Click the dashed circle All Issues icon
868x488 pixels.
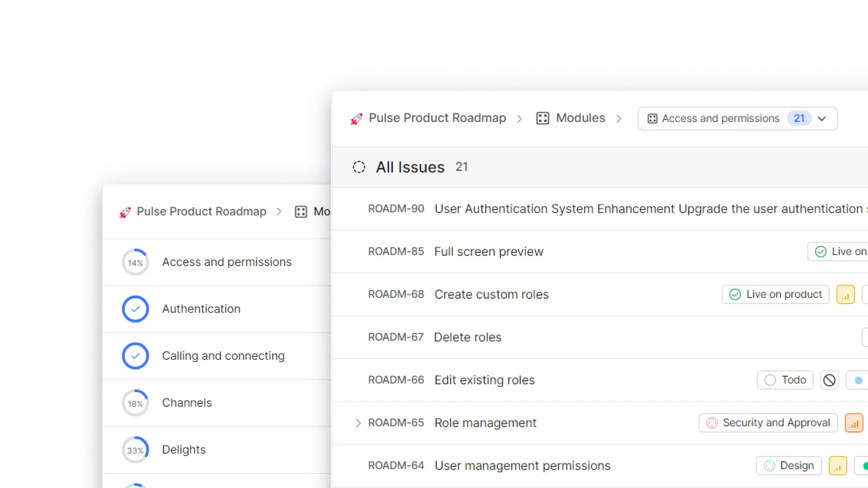pyautogui.click(x=359, y=167)
